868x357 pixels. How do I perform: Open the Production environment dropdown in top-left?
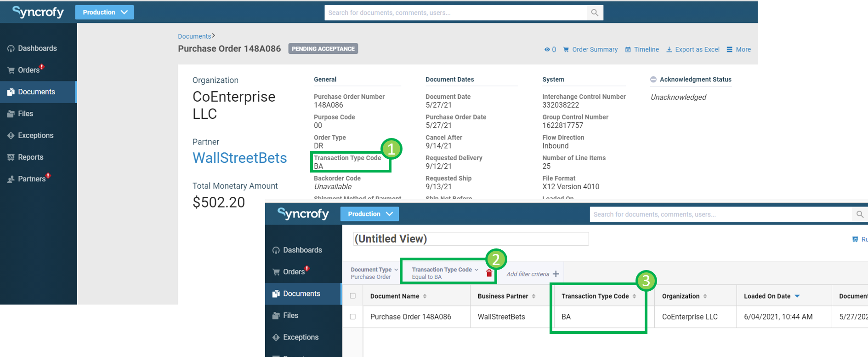(104, 12)
